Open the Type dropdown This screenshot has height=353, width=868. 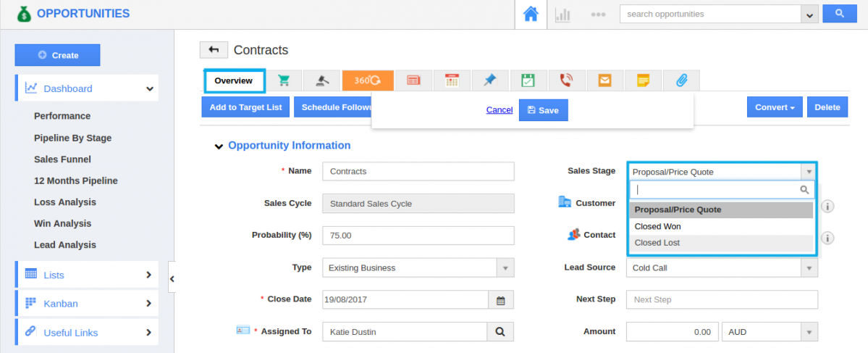[x=505, y=267]
